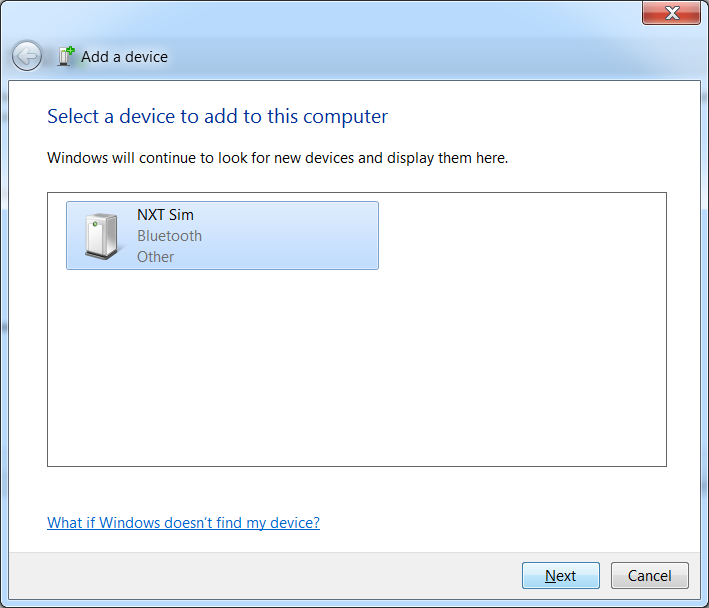Click blank white space beside the help link
This screenshot has width=709, height=608.
(x=500, y=523)
